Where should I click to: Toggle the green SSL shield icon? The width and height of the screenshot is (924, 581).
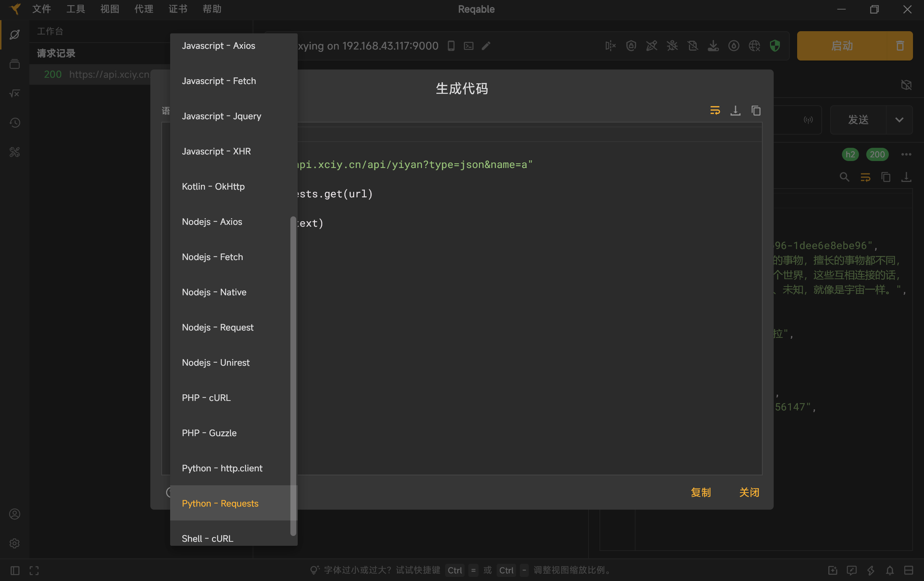point(775,46)
